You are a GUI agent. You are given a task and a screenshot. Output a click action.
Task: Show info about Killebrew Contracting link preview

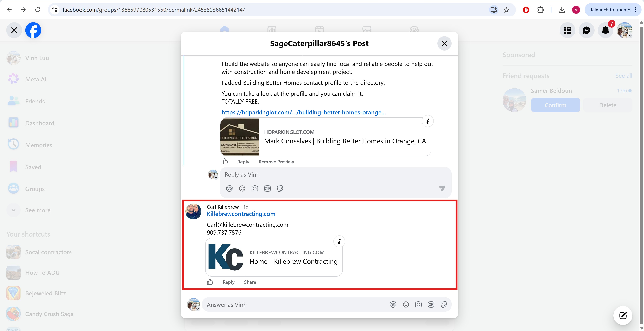pyautogui.click(x=339, y=242)
